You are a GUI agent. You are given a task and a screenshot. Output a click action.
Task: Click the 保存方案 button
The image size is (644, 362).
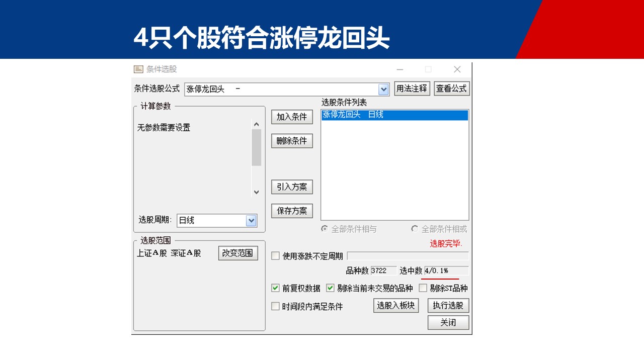292,211
